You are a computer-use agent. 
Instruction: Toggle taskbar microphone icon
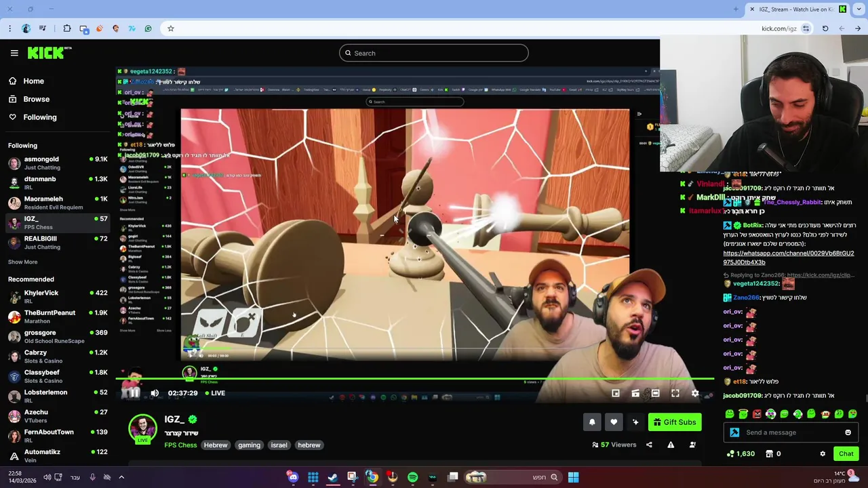coord(92,477)
